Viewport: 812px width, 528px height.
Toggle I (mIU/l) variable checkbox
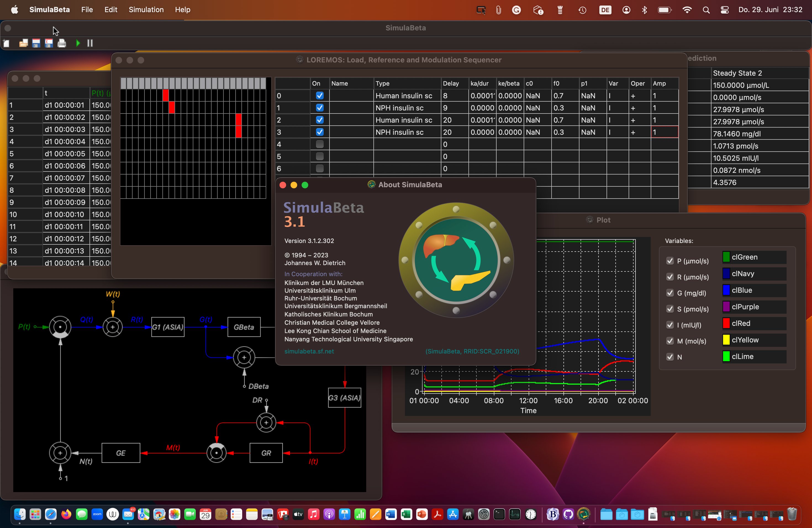tap(670, 325)
